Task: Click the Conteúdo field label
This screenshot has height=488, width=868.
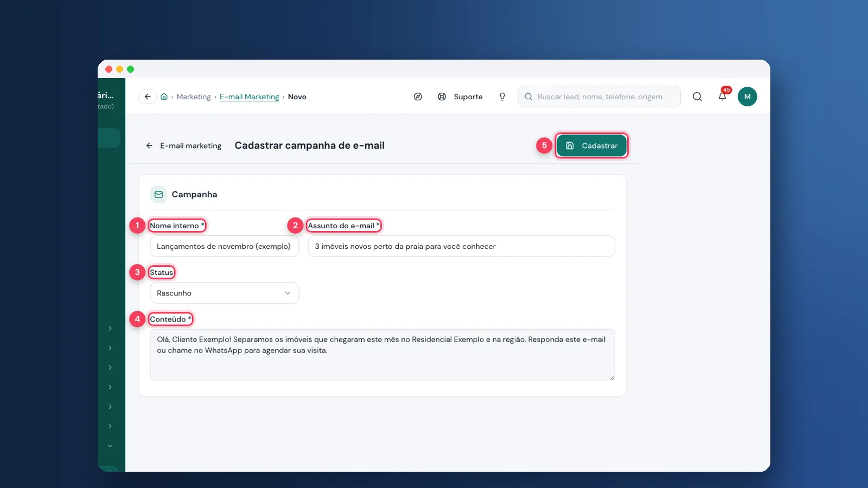Action: coord(170,319)
